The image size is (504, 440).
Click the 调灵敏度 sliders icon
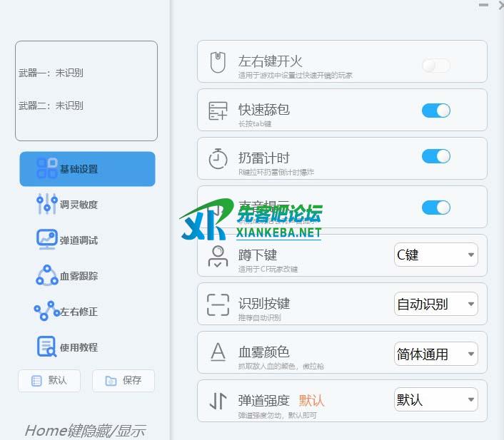[x=46, y=205]
